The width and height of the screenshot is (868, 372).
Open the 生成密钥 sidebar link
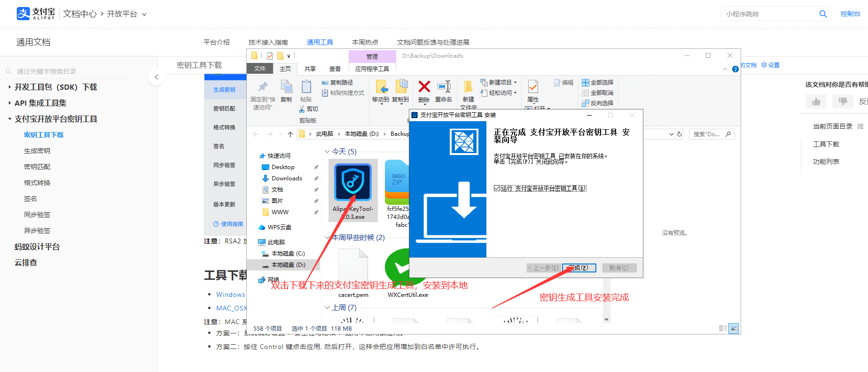click(37, 151)
